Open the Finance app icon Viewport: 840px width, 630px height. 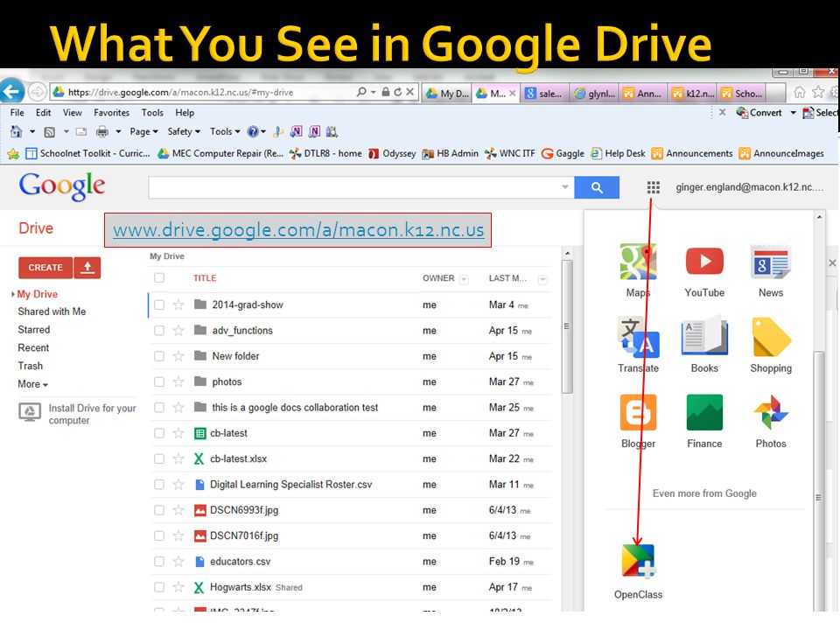coord(704,412)
